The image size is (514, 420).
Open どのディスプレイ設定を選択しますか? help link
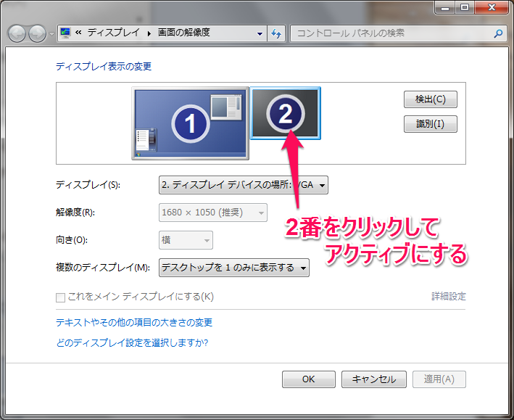click(x=132, y=343)
